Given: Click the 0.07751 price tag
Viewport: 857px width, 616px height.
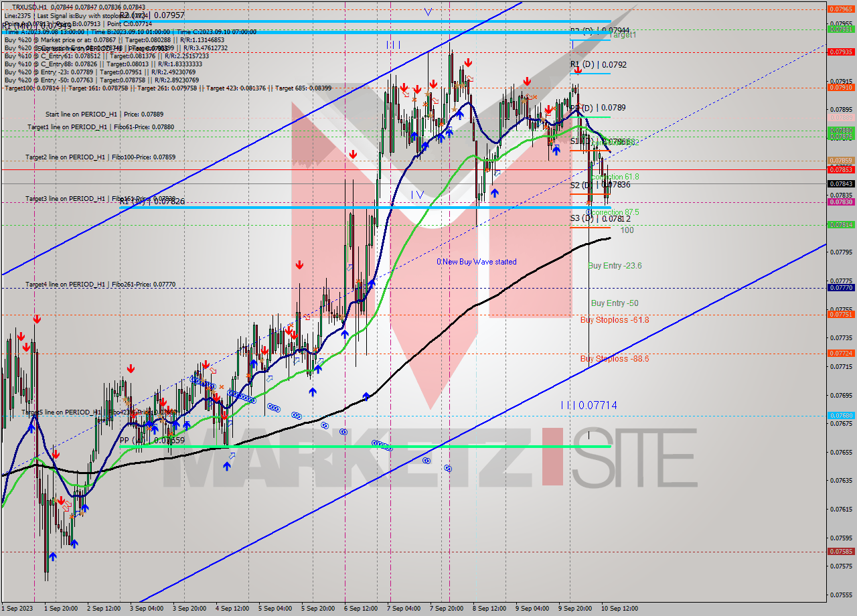Looking at the screenshot, I should coord(840,314).
